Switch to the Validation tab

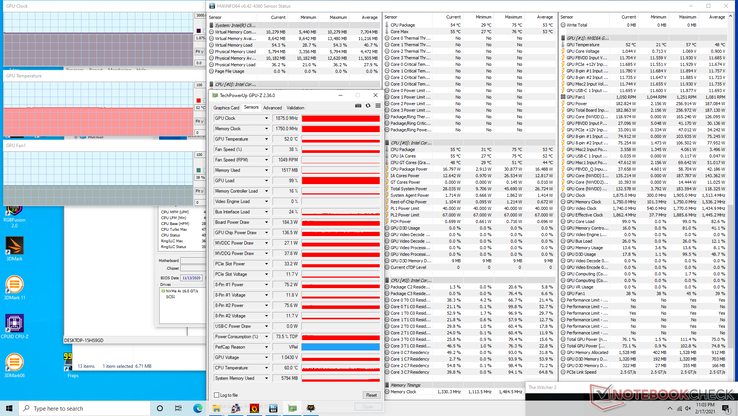click(295, 108)
